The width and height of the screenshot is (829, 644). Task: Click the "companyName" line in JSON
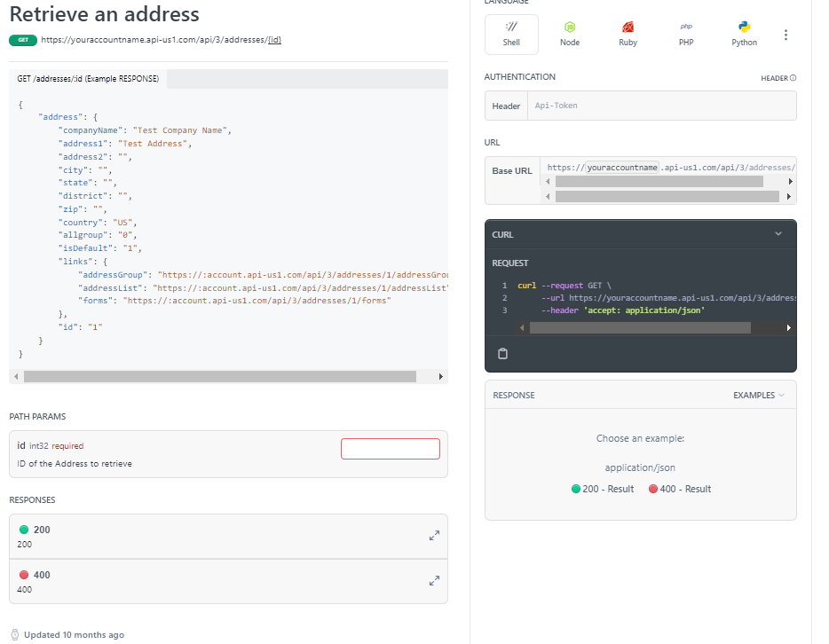pos(145,130)
